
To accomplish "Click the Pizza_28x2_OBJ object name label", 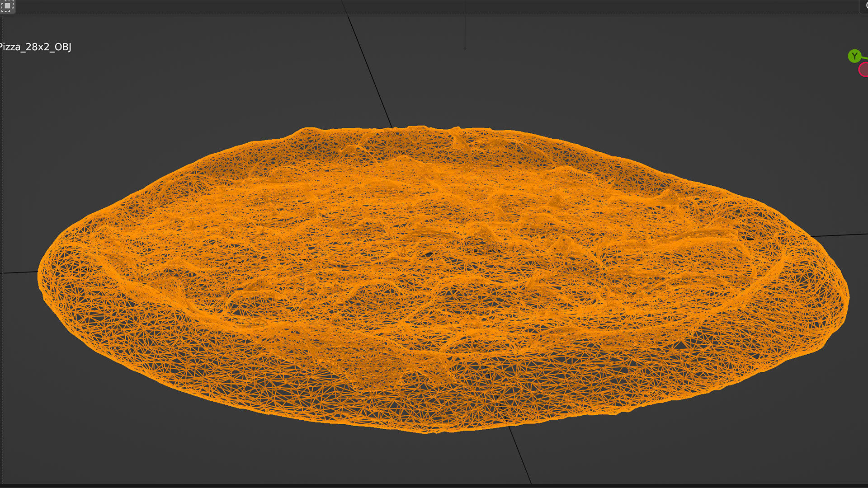I will tap(35, 47).
